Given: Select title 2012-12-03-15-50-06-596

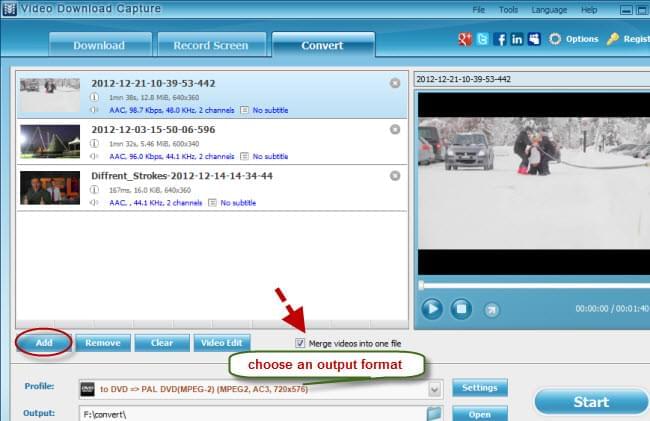Looking at the screenshot, I should [153, 129].
